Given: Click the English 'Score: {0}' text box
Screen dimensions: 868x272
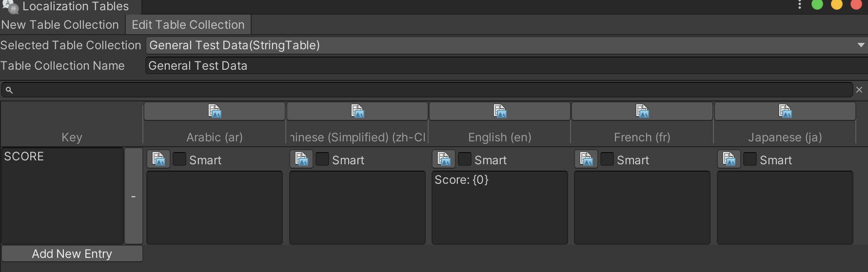Looking at the screenshot, I should pos(499,207).
